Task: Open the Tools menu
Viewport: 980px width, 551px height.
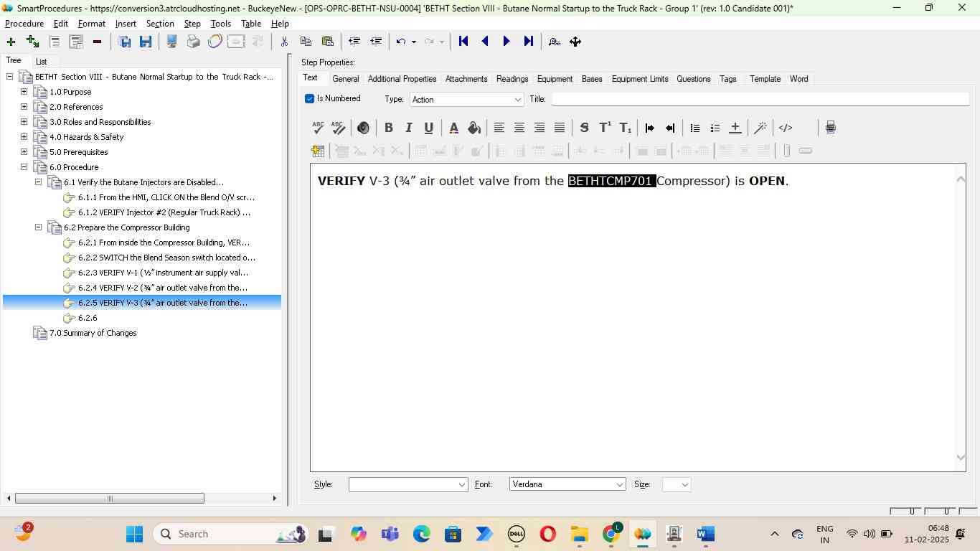Action: (x=220, y=24)
